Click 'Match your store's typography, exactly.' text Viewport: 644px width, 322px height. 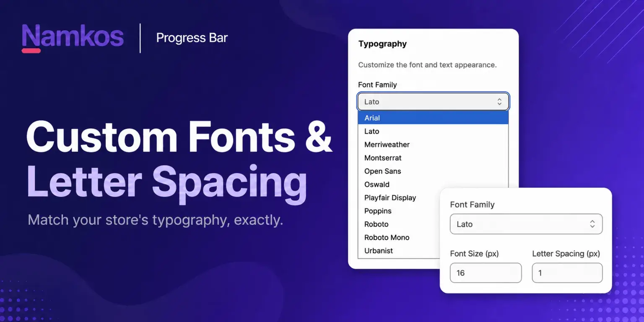coord(156,220)
